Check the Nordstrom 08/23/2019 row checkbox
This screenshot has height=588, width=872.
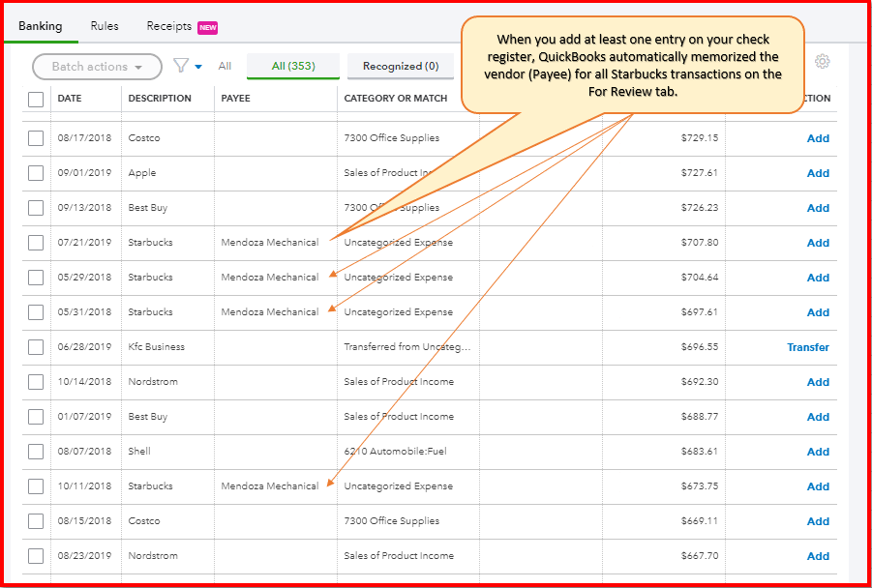[36, 556]
